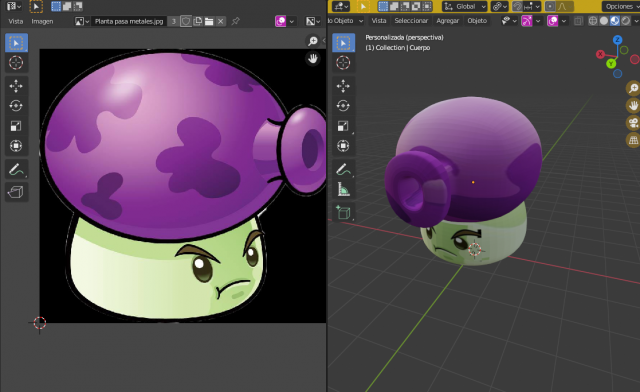Select the Box Select tool in image editor toolbar
The height and width of the screenshot is (392, 640).
tap(16, 43)
